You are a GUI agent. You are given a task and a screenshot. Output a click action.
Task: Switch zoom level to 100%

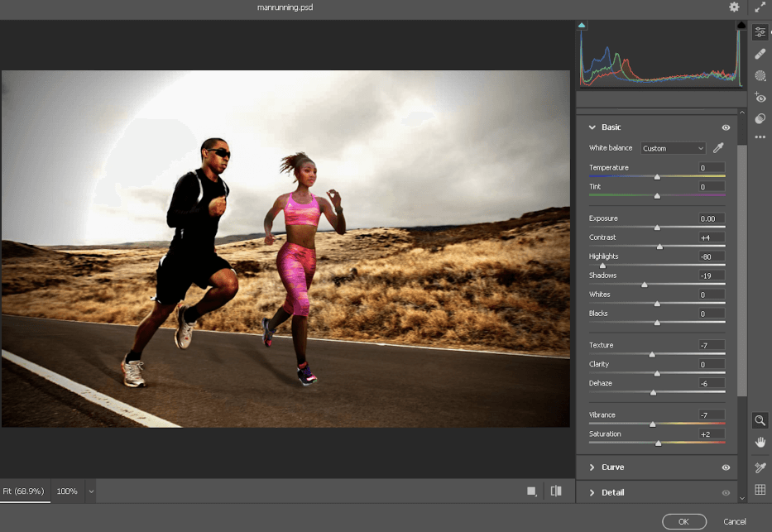pos(67,491)
